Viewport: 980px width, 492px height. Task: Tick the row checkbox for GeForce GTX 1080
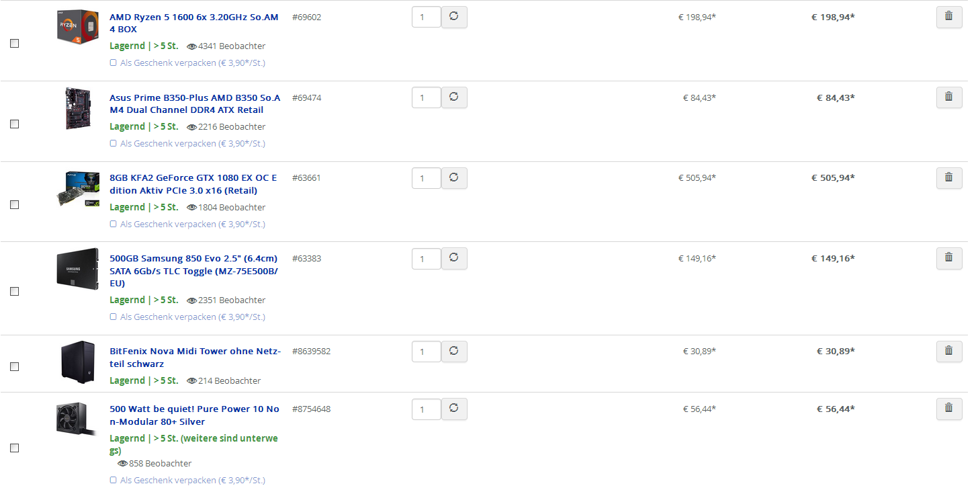point(14,205)
